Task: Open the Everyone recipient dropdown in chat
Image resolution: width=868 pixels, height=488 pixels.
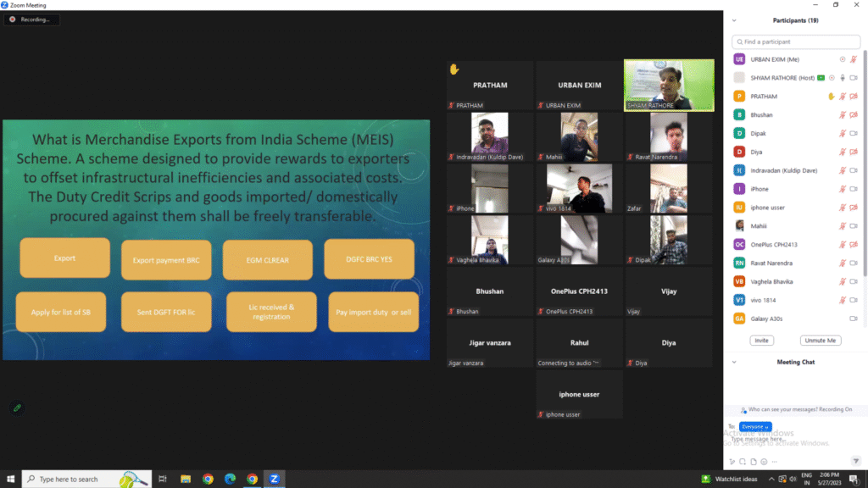Action: pos(755,426)
